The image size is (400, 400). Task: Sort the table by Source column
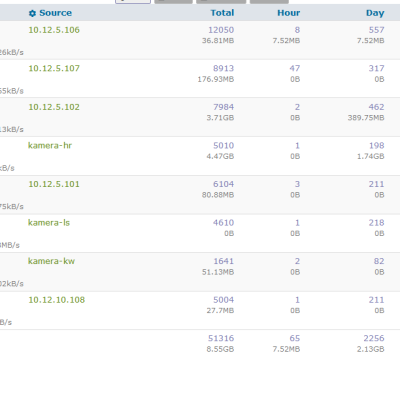pos(55,13)
